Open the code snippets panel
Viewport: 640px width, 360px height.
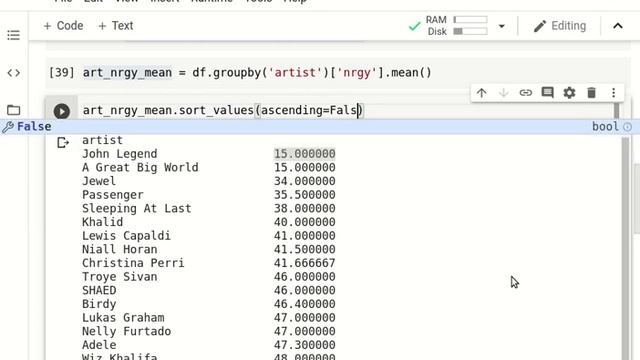[13, 73]
